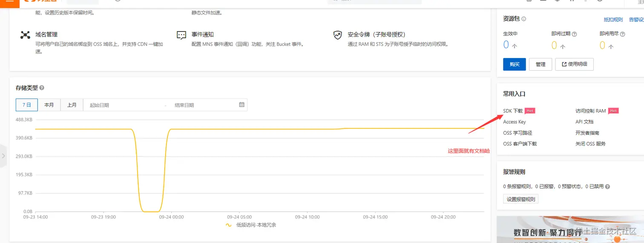Screen dimensions: 644x243
Task: Click the help icon after 0 已禁用
Action: tap(607, 187)
